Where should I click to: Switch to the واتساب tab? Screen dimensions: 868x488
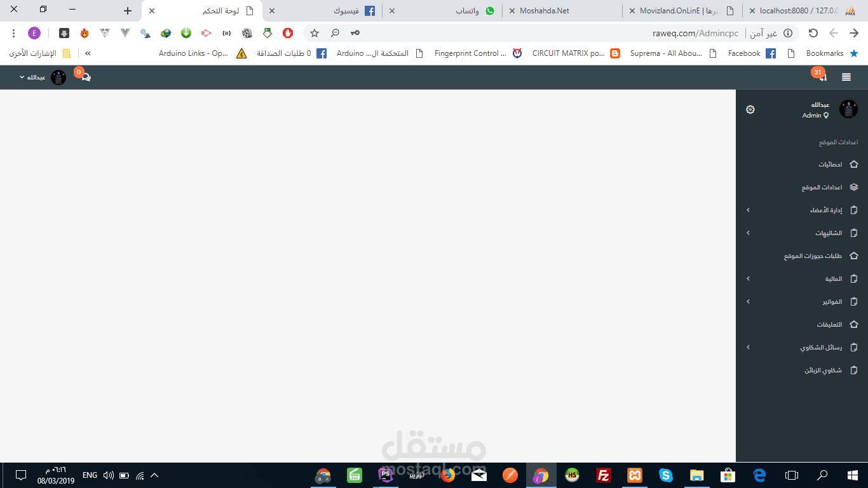point(443,11)
